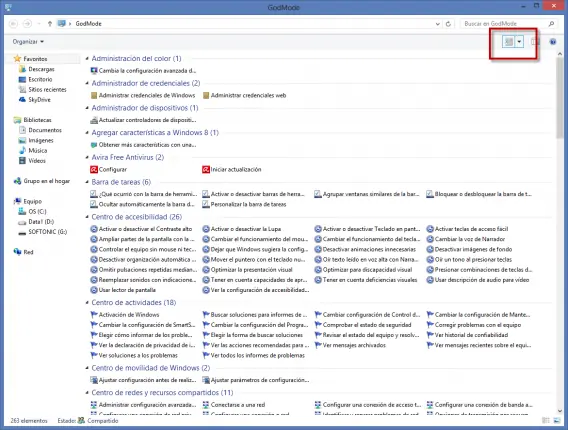Open Comprobar el estado de seguridad
Viewport: 568px width, 430px height.
[x=363, y=325]
